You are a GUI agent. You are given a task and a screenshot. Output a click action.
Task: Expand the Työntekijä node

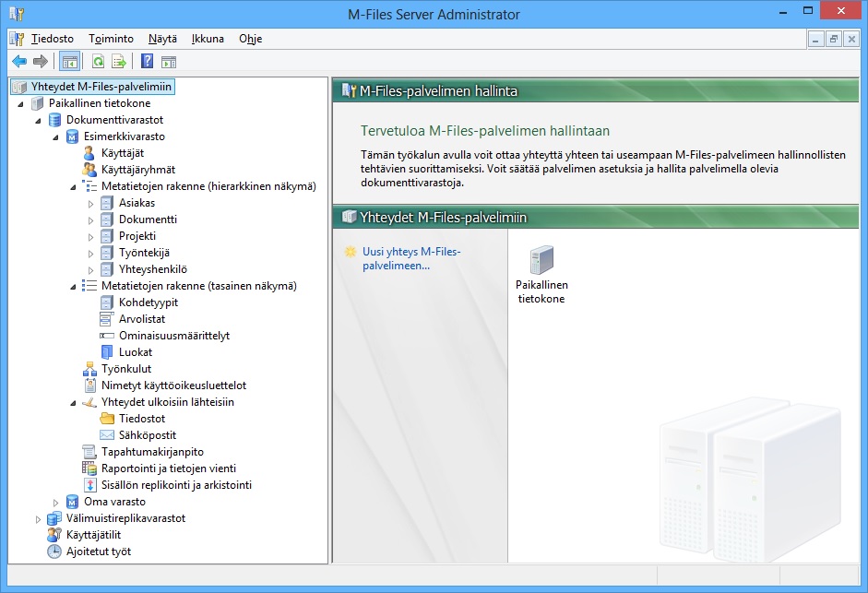tap(90, 254)
